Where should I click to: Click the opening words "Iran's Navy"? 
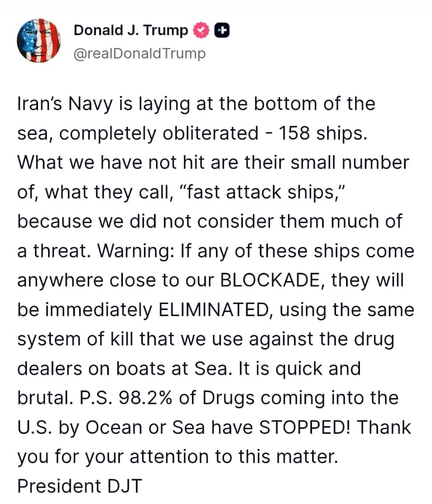pyautogui.click(x=56, y=104)
